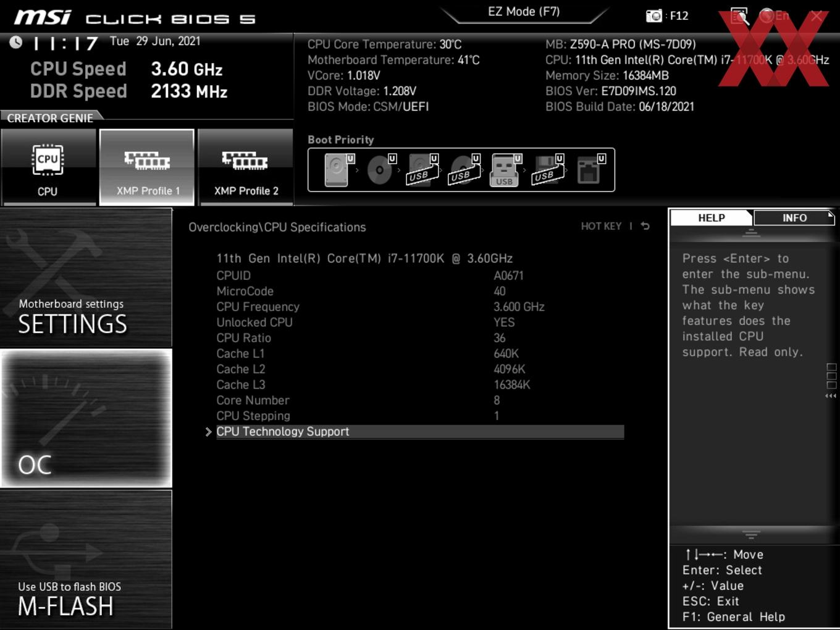Click the CPU Speed 3.60 GHz readout
The width and height of the screenshot is (840, 630).
pyautogui.click(x=127, y=69)
